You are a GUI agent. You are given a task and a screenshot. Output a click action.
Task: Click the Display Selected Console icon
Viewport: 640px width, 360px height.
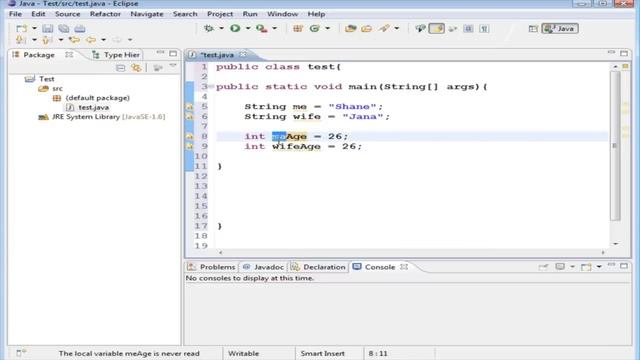(x=560, y=267)
